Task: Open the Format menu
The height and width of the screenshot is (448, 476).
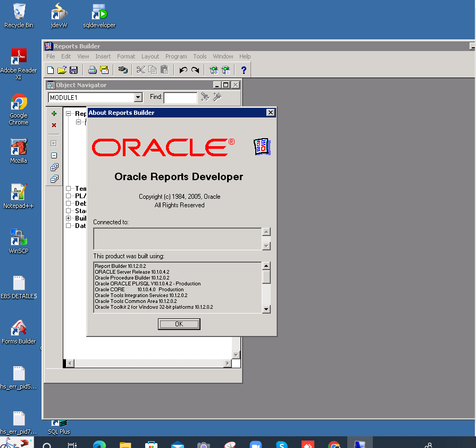Action: coord(126,56)
